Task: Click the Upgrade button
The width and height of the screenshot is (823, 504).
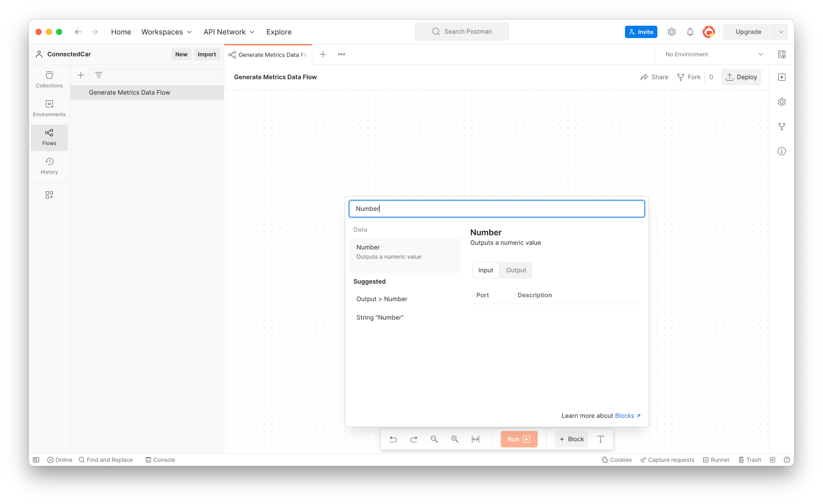Action: [748, 32]
